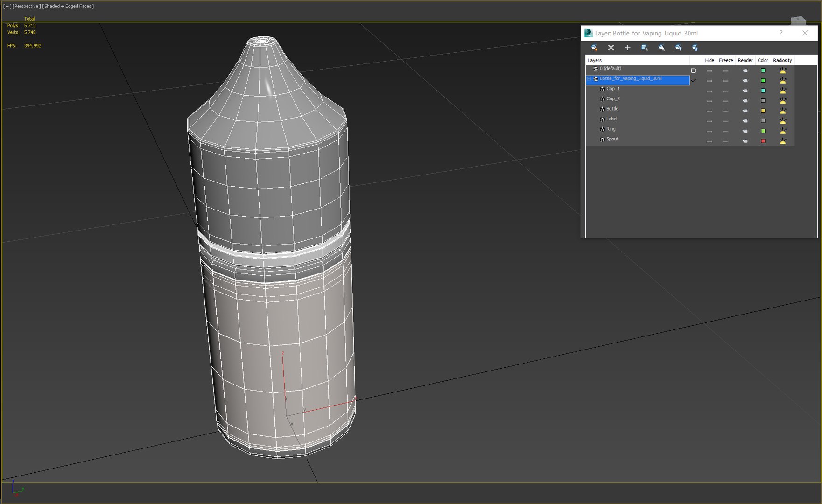The image size is (822, 504).
Task: Close the Layer dialog window
Action: coord(805,33)
